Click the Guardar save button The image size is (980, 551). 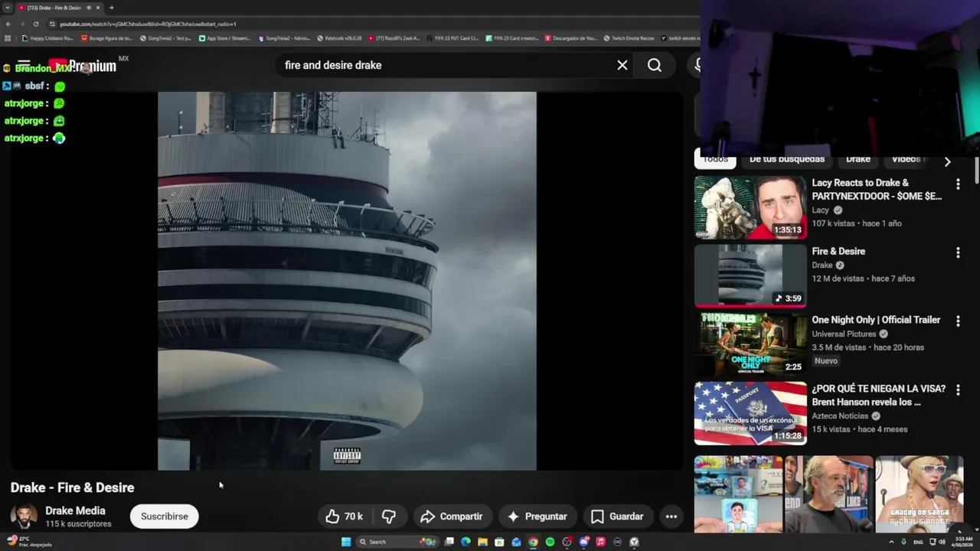(x=617, y=517)
